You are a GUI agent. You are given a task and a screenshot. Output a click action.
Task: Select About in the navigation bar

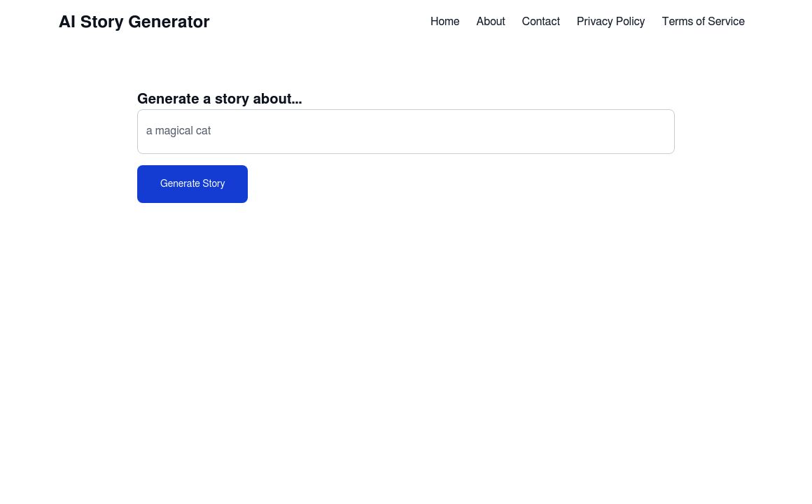point(490,22)
